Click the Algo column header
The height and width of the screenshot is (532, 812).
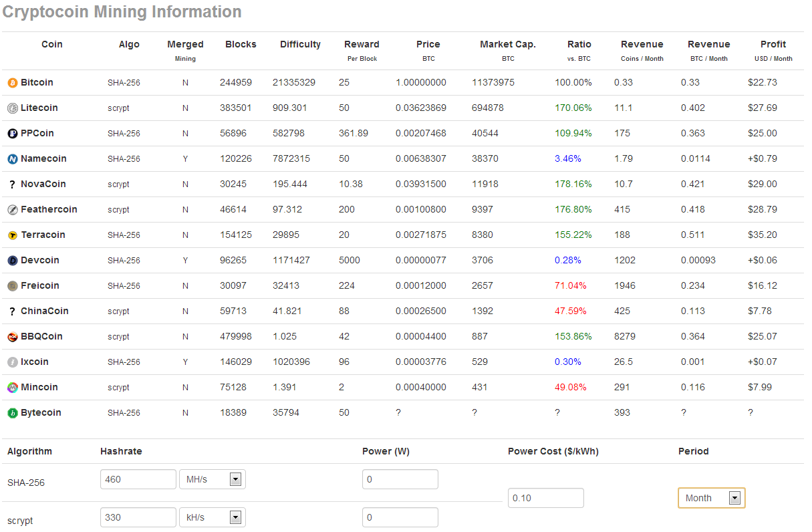point(129,44)
